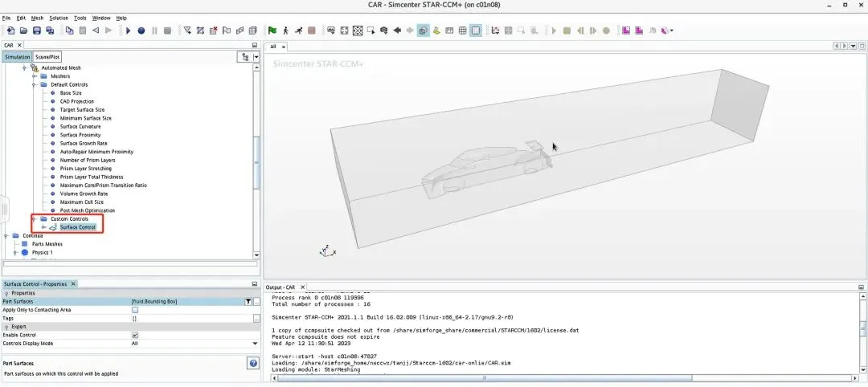This screenshot has height=387, width=868.
Task: Open the Tools menu
Action: point(80,18)
